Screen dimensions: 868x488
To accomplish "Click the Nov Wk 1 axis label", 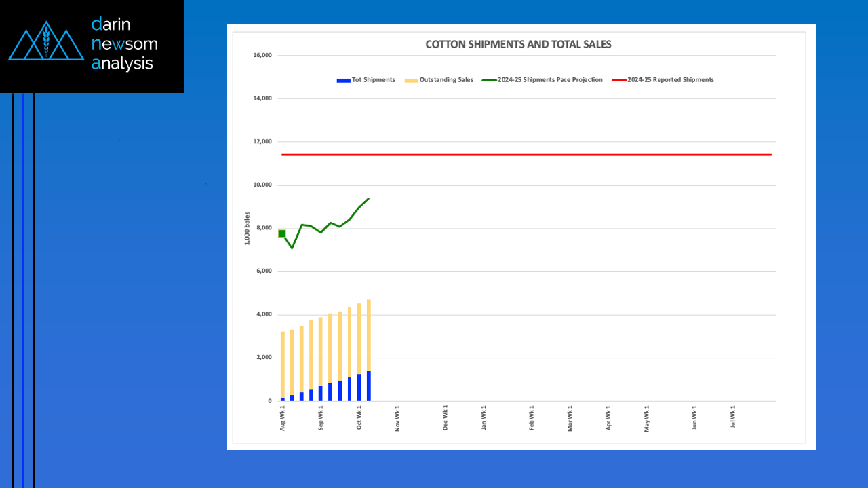I will pyautogui.click(x=397, y=418).
